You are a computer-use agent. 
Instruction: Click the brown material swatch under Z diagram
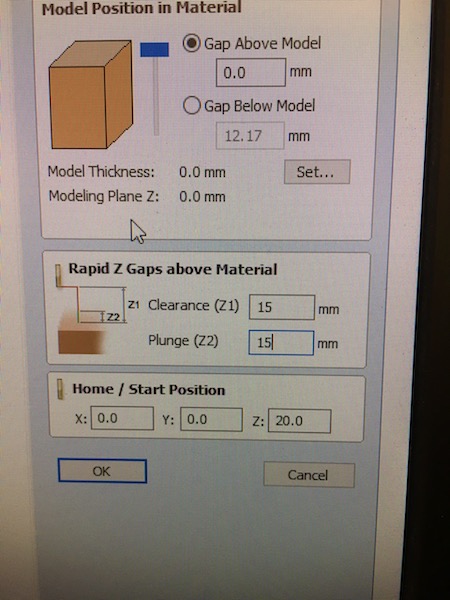tap(81, 342)
